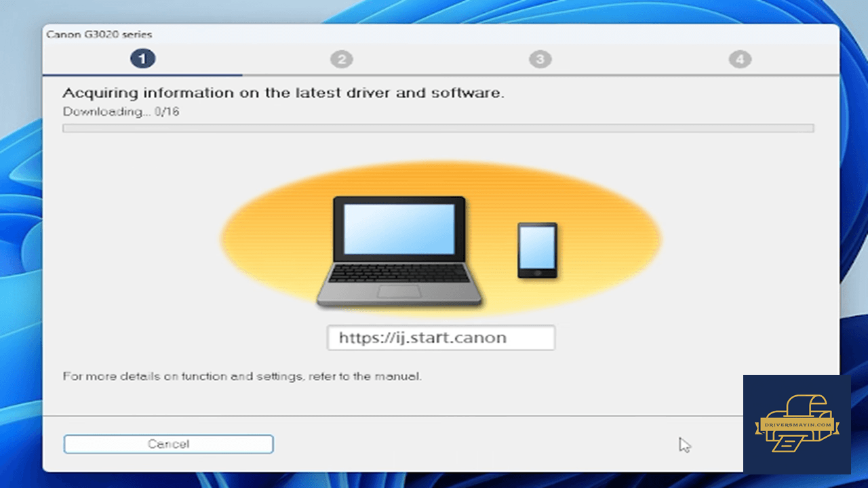868x488 pixels.
Task: Click the Cancel button
Action: pyautogui.click(x=168, y=444)
